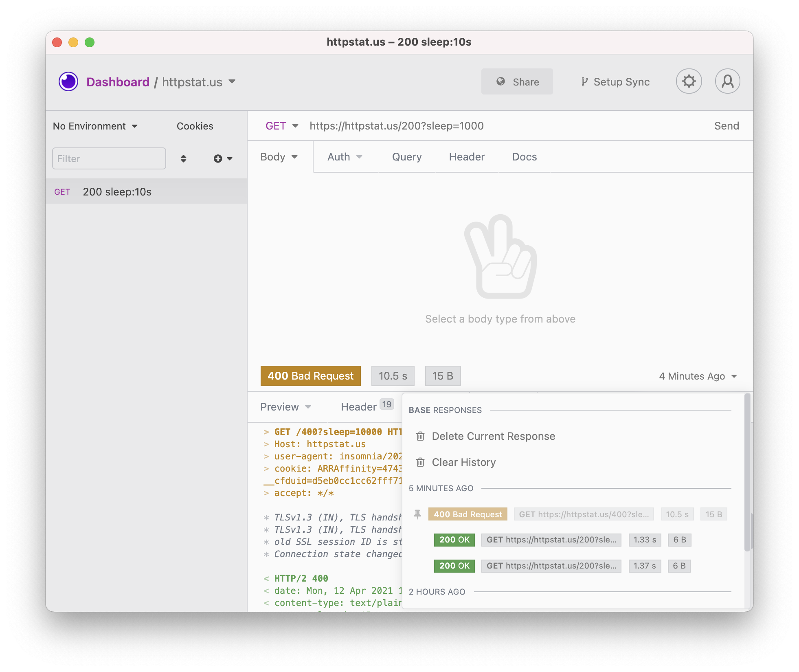Switch to the Query tab

pos(406,157)
